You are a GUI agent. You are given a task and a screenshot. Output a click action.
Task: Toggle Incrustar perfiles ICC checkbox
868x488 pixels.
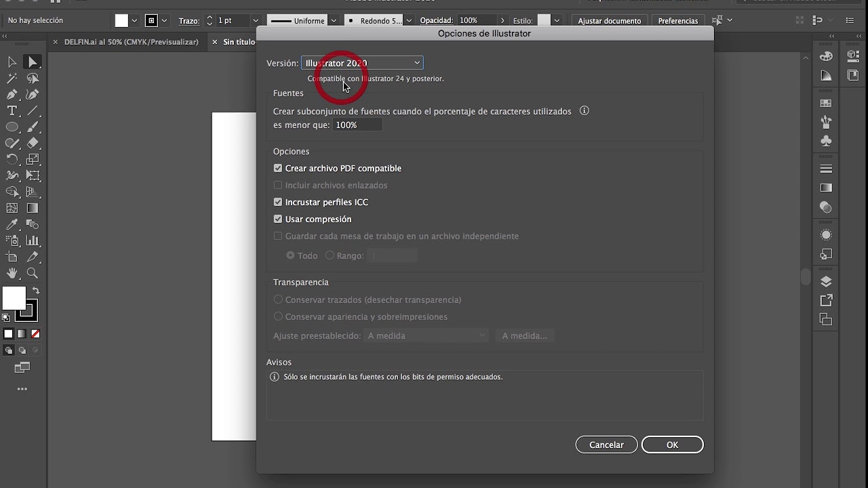click(278, 202)
